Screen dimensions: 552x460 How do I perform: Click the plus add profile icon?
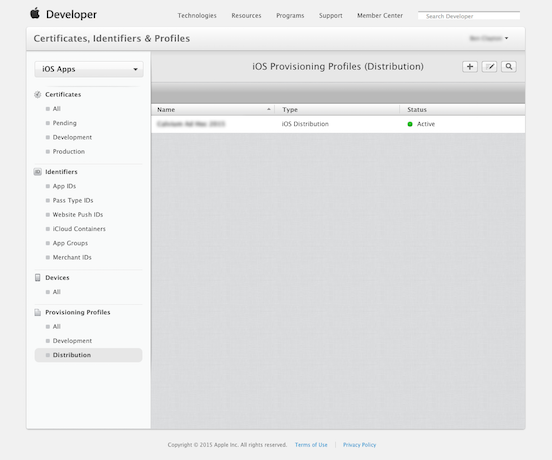point(470,67)
